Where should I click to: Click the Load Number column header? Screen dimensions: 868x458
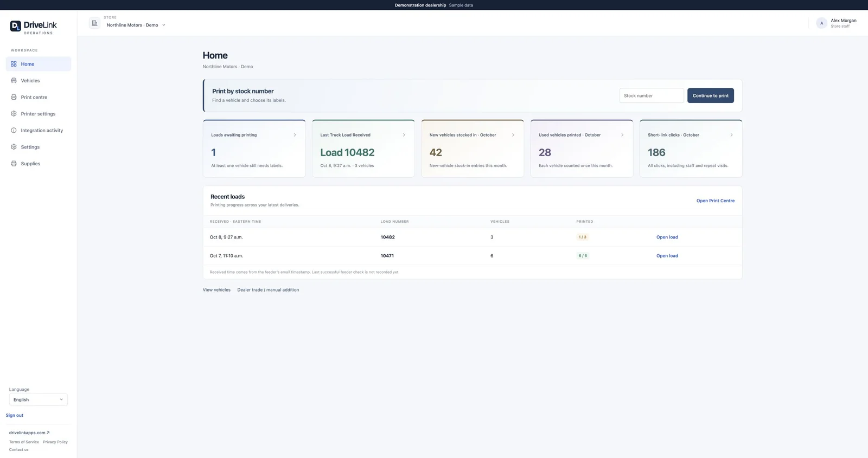coord(395,222)
